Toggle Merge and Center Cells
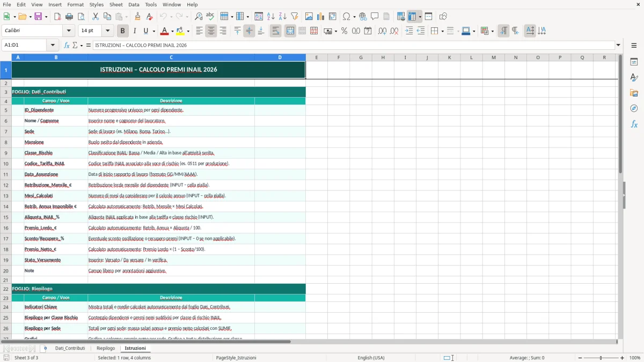 (290, 31)
